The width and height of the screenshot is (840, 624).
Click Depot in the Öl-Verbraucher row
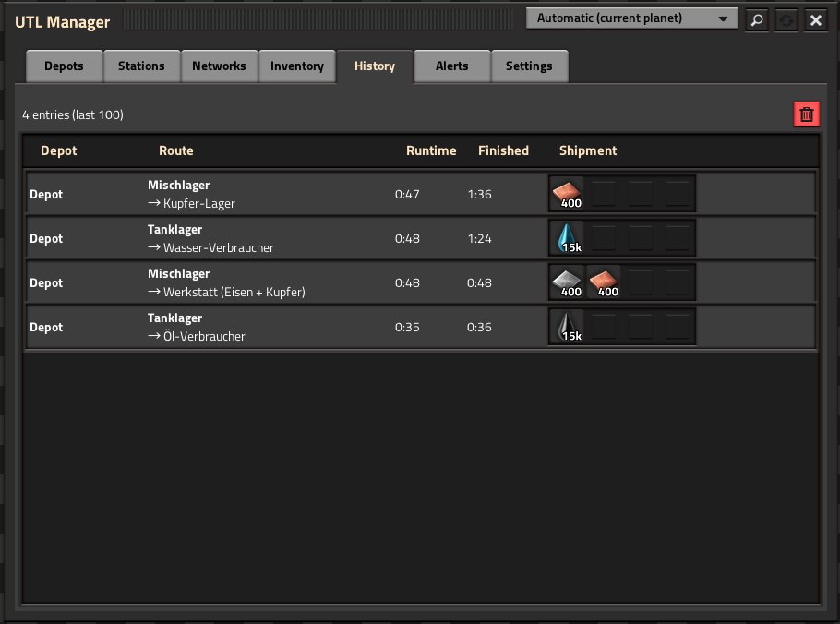tap(46, 328)
